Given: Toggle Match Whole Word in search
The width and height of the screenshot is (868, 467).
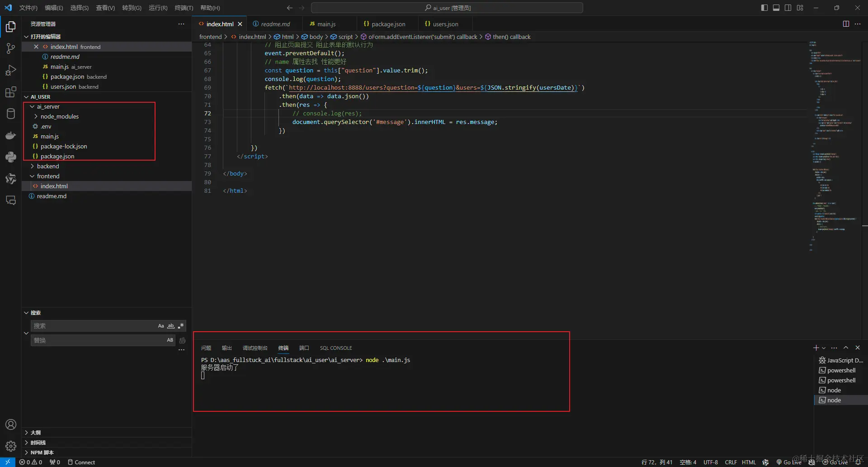Looking at the screenshot, I should pyautogui.click(x=171, y=326).
